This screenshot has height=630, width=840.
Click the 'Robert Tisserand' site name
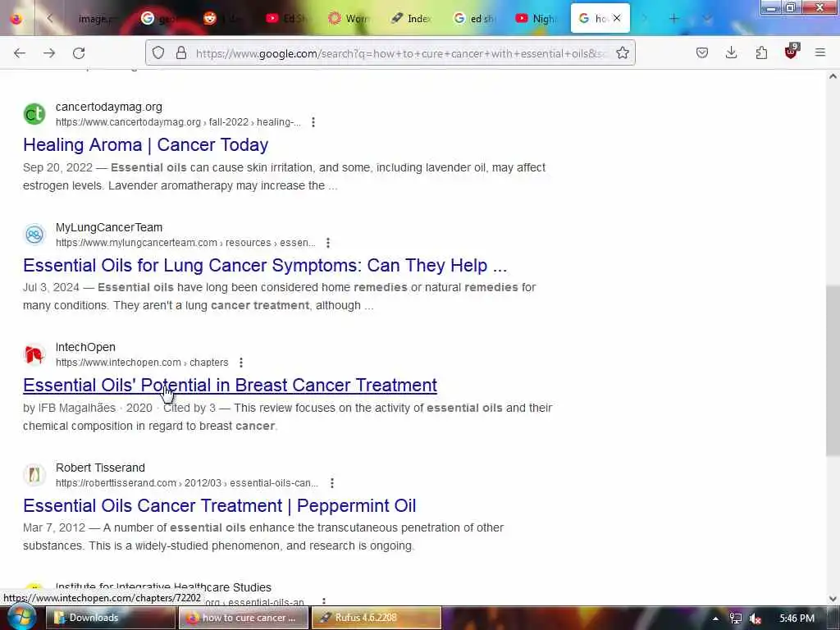tap(100, 468)
